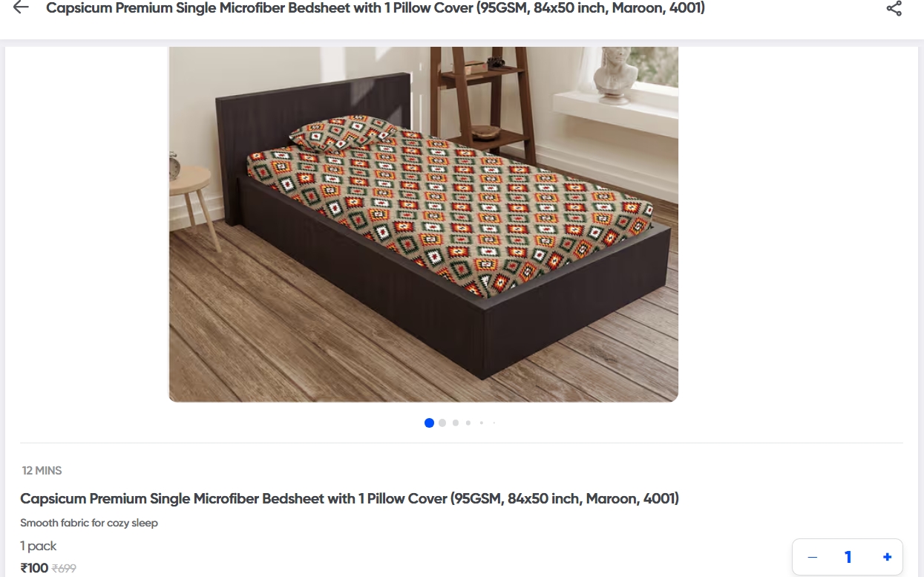Show the third image via carousel dot
Image resolution: width=924 pixels, height=577 pixels.
(x=456, y=423)
